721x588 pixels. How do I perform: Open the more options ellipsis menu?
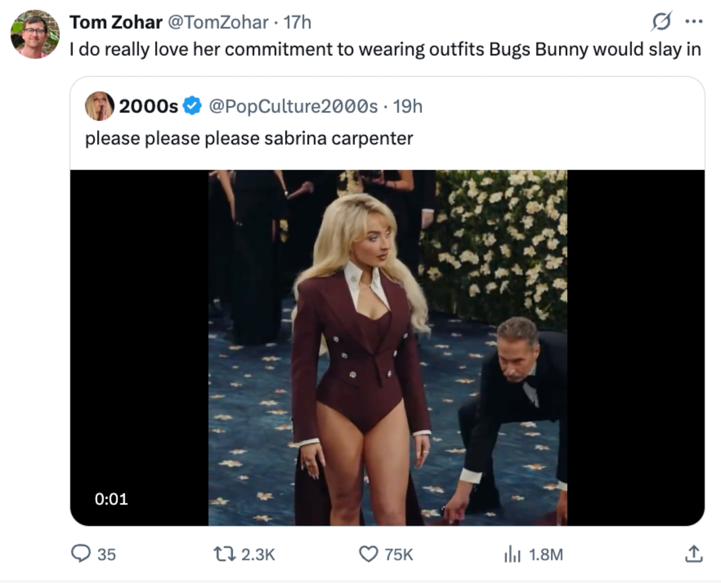(x=694, y=21)
